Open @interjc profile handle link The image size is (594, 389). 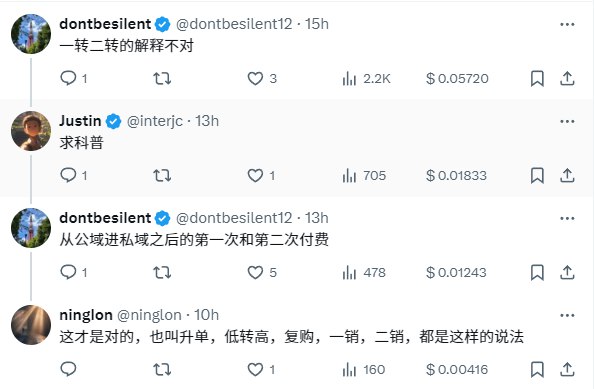click(x=155, y=121)
